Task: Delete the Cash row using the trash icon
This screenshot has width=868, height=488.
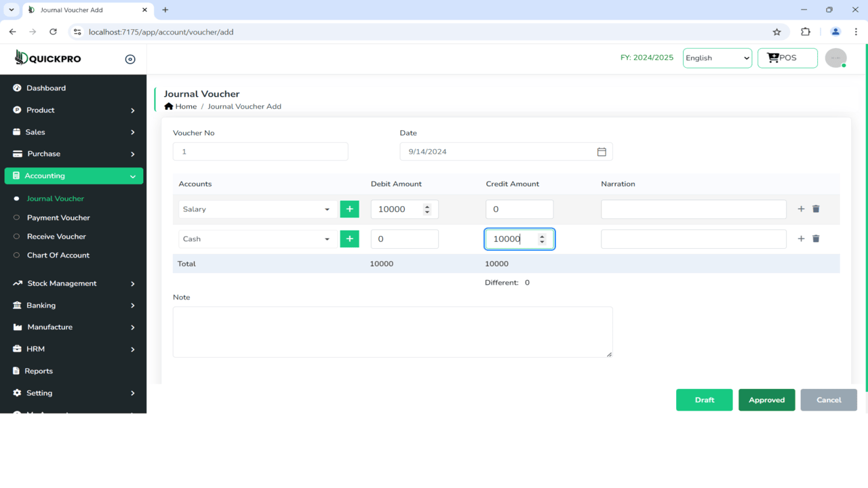Action: [816, 239]
